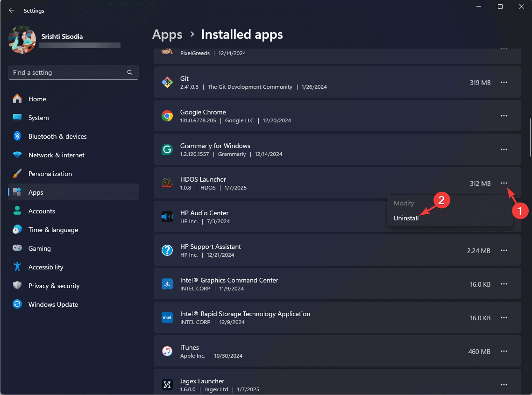Image resolution: width=532 pixels, height=395 pixels.
Task: Go to Gaming settings
Action: pyautogui.click(x=73, y=248)
